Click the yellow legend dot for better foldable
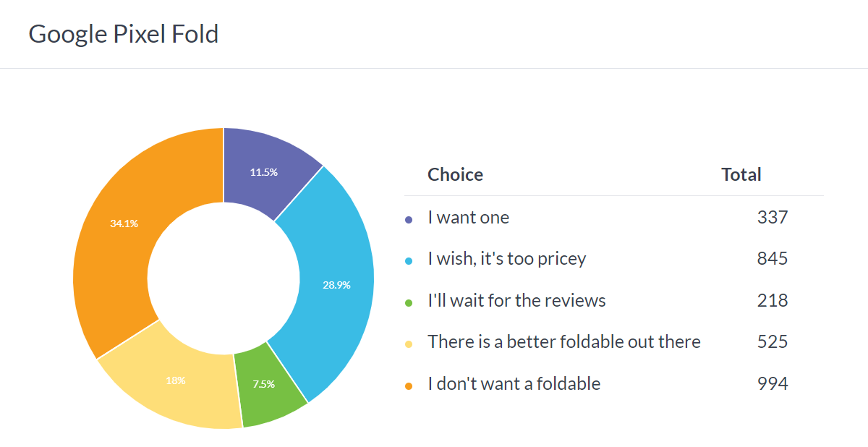868x447 pixels. [x=409, y=344]
